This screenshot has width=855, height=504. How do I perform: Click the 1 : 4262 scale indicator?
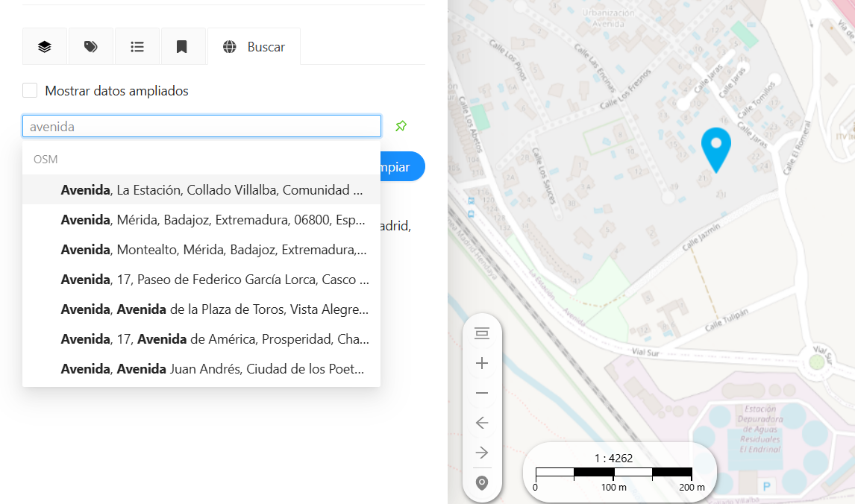613,459
